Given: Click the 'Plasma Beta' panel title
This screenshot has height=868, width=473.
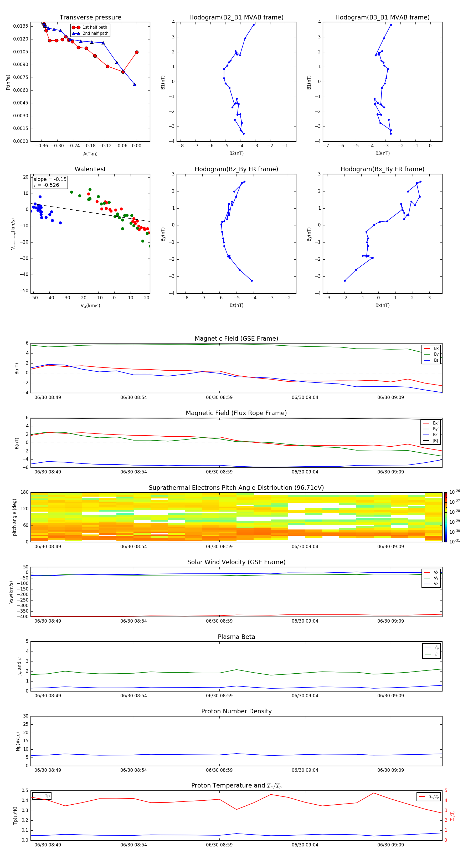Looking at the screenshot, I should click(x=236, y=637).
